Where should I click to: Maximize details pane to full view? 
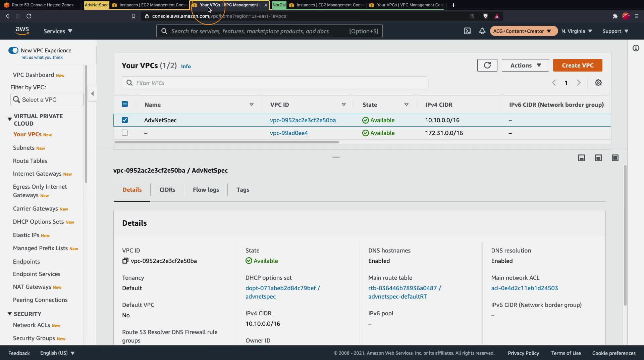click(615, 158)
